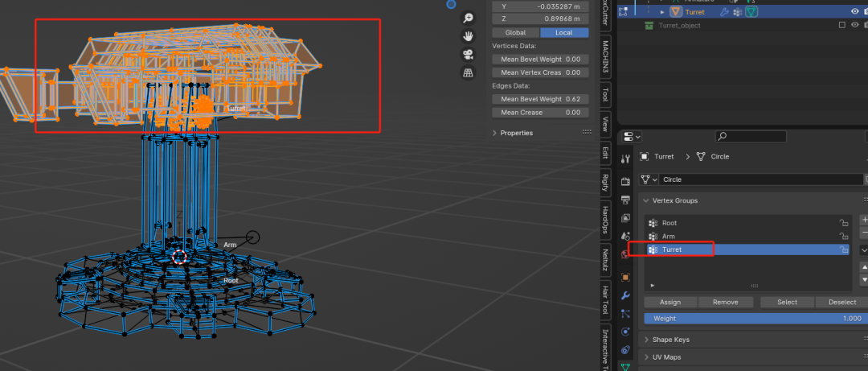Move vertex group down with the down arrow
This screenshot has height=371, width=868.
(863, 280)
